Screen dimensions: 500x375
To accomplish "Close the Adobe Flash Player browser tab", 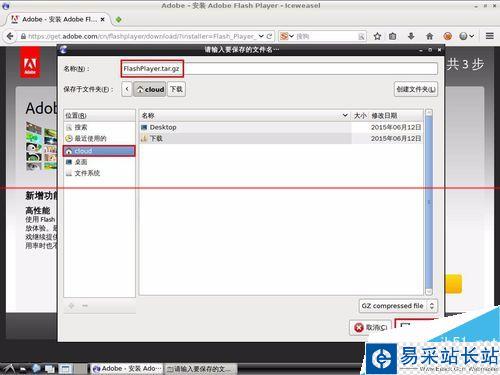I will (x=103, y=19).
